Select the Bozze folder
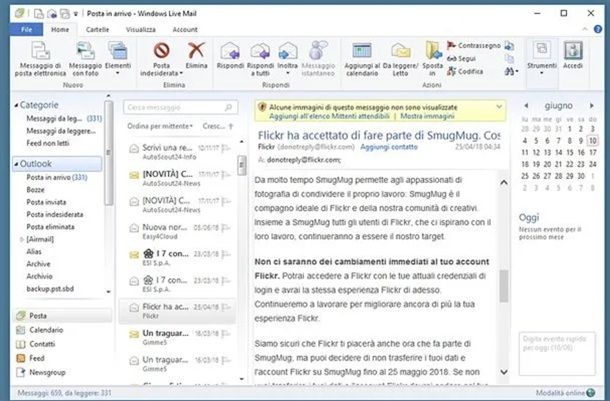 [35, 190]
